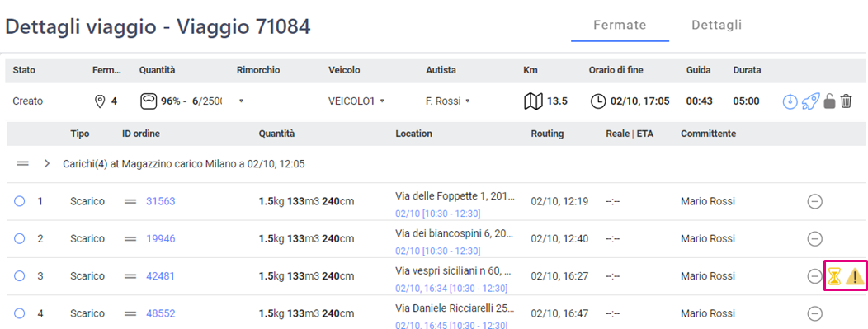This screenshot has height=329, width=868.
Task: Click the yellow hourglass icon on stop 3
Action: coord(834,276)
